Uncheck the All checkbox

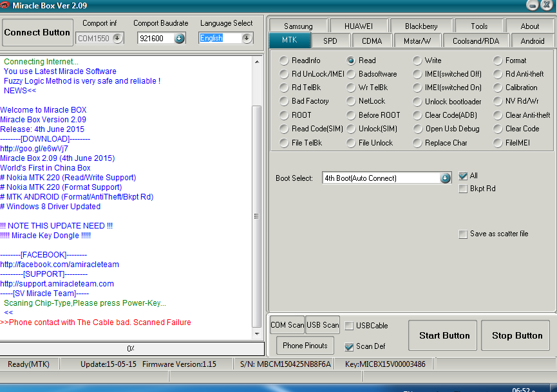click(x=463, y=176)
